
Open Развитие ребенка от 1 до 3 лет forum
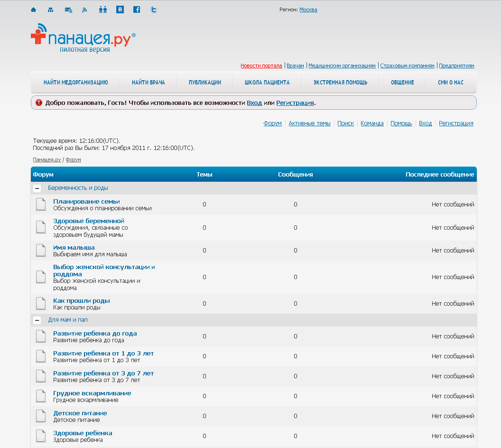[103, 354]
